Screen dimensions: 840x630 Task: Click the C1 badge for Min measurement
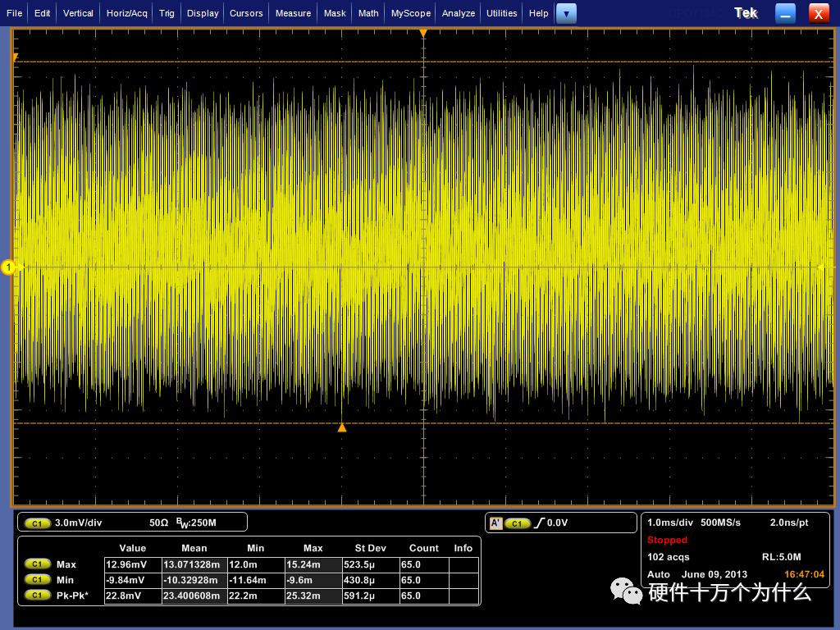[37, 580]
